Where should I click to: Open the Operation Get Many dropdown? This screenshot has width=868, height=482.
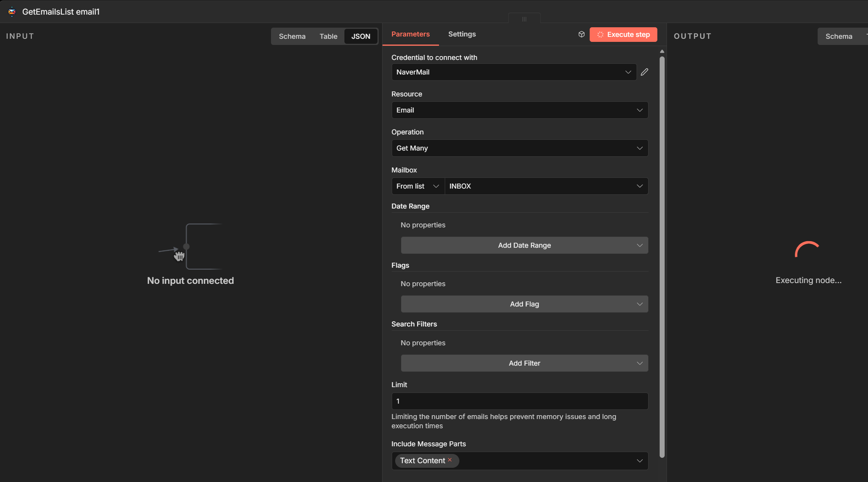(519, 148)
